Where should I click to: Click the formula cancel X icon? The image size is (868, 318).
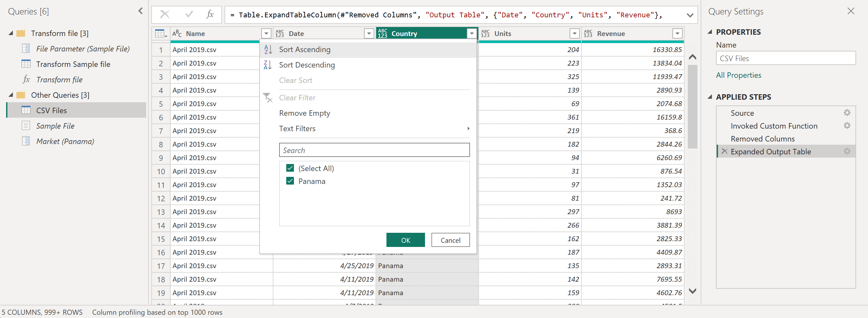pyautogui.click(x=164, y=14)
